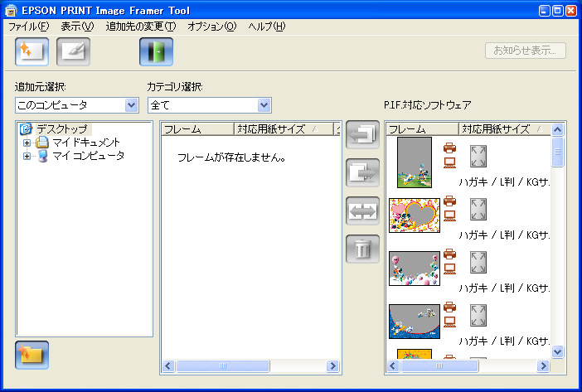Click the bidirectional swap arrows button
582x392 pixels.
click(362, 211)
